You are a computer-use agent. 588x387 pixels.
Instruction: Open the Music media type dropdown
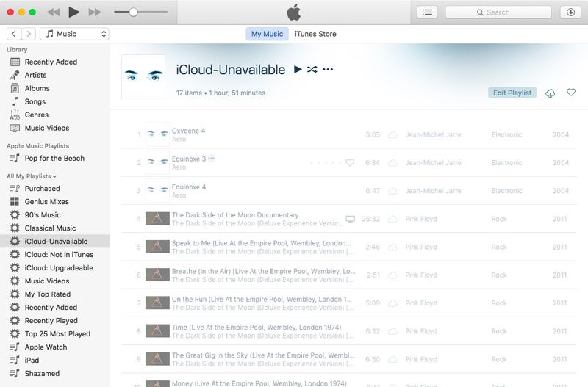(x=74, y=34)
